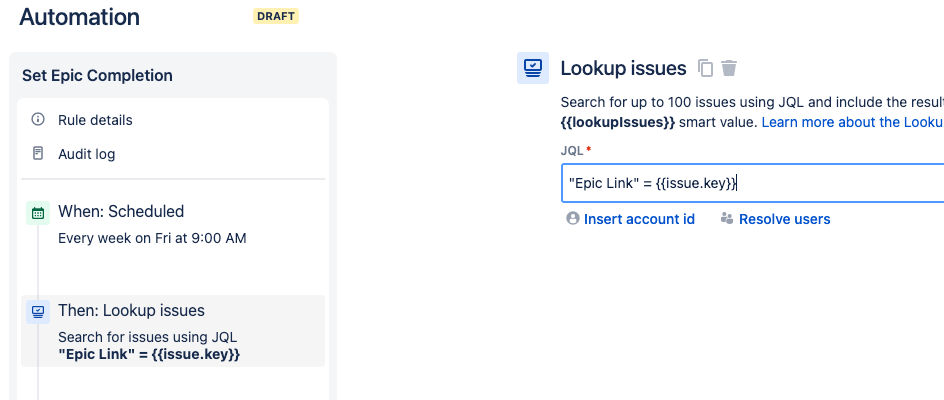Focus the JQL input field

753,183
